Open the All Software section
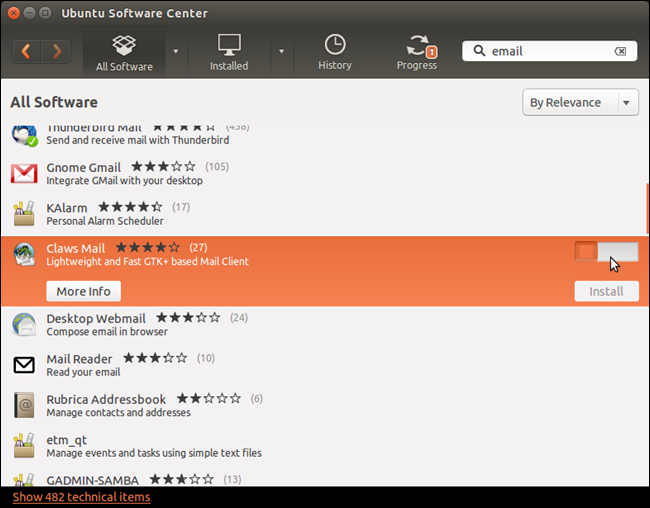650x508 pixels. click(x=124, y=53)
